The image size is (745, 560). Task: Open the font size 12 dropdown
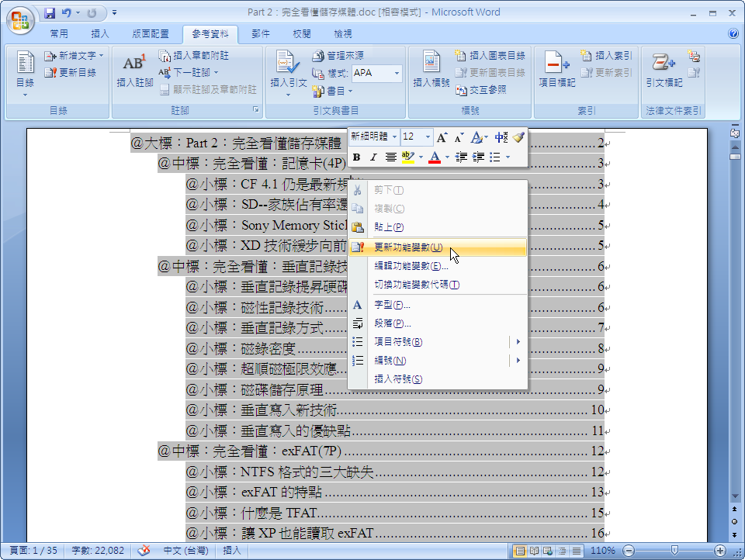coord(428,137)
